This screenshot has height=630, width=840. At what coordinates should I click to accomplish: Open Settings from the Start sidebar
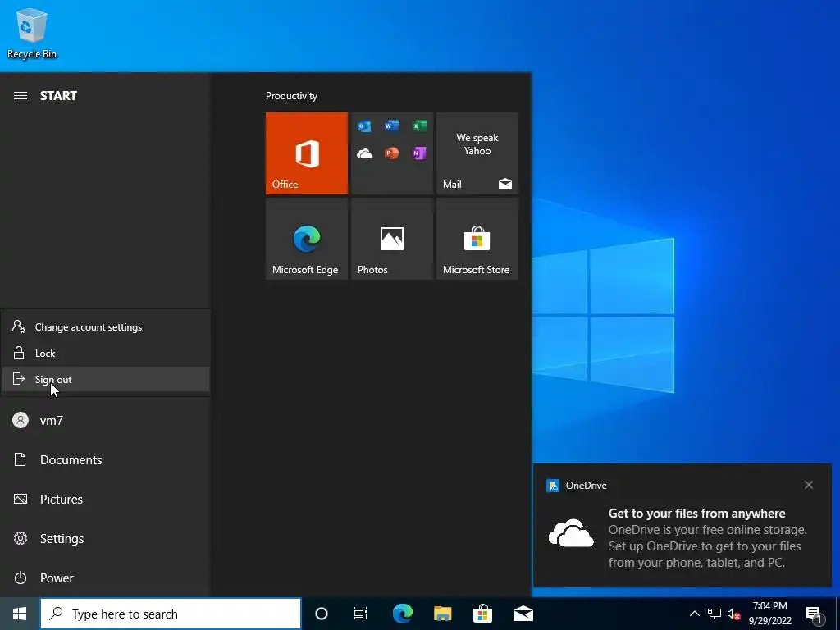click(106, 538)
